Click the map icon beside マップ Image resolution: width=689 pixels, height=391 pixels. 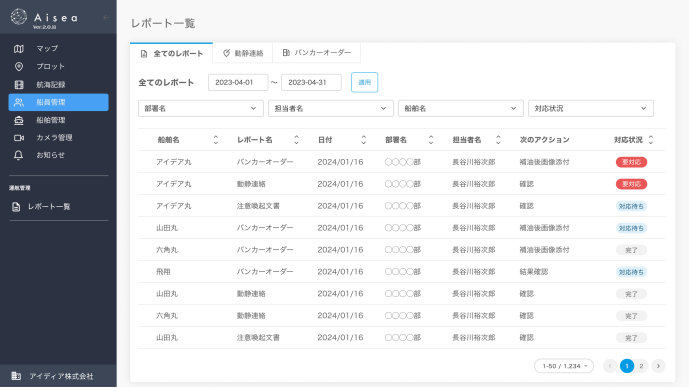(18, 49)
